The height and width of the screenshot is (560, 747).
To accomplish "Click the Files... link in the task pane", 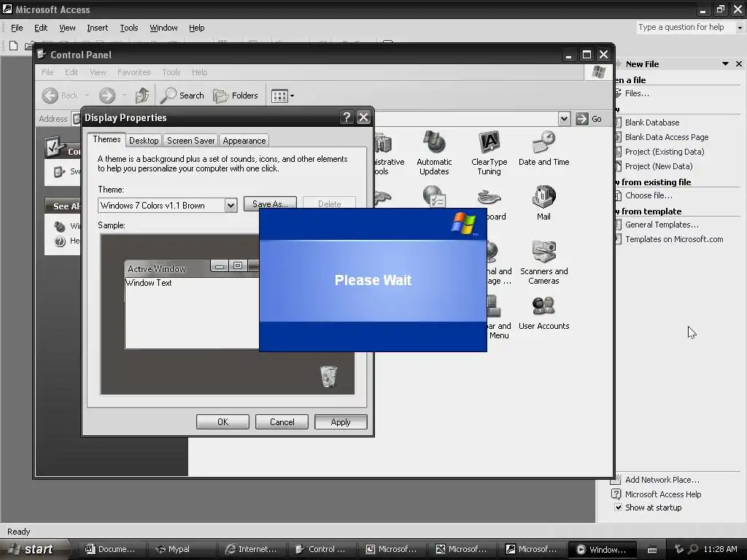I will [x=637, y=93].
